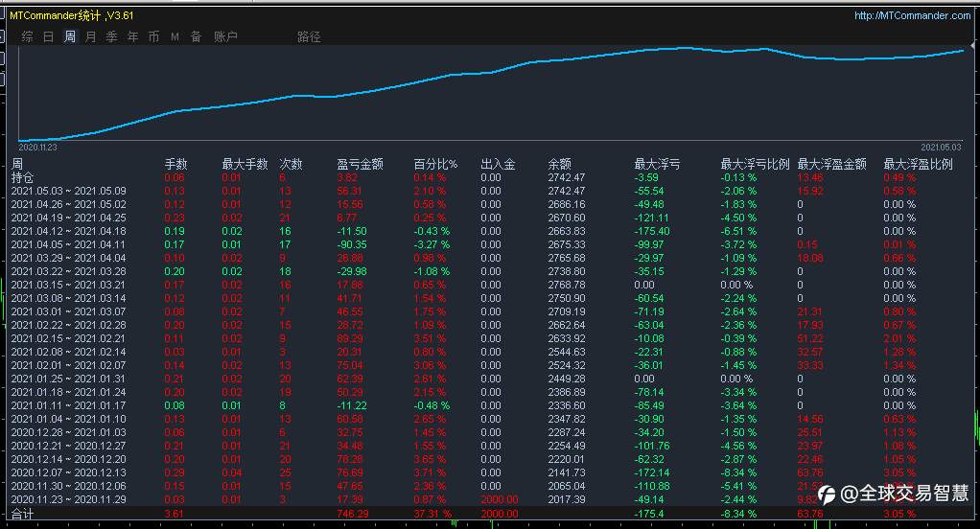
Task: Click the 最大手数 column header
Action: [x=245, y=164]
